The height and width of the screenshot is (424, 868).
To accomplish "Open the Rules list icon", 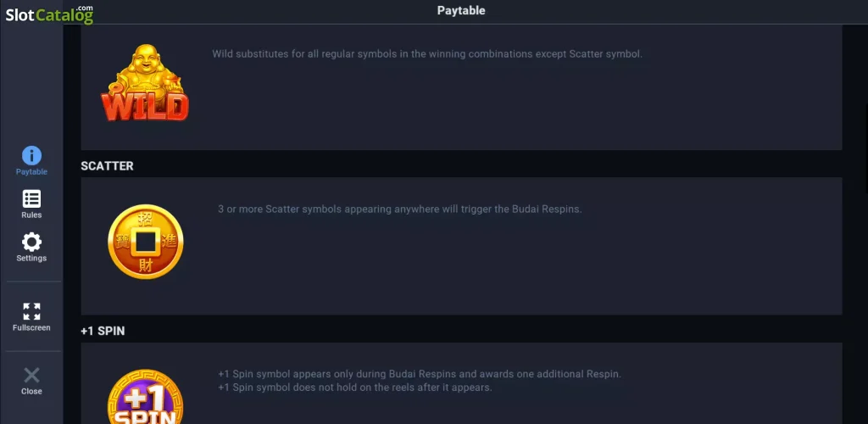I will point(31,199).
